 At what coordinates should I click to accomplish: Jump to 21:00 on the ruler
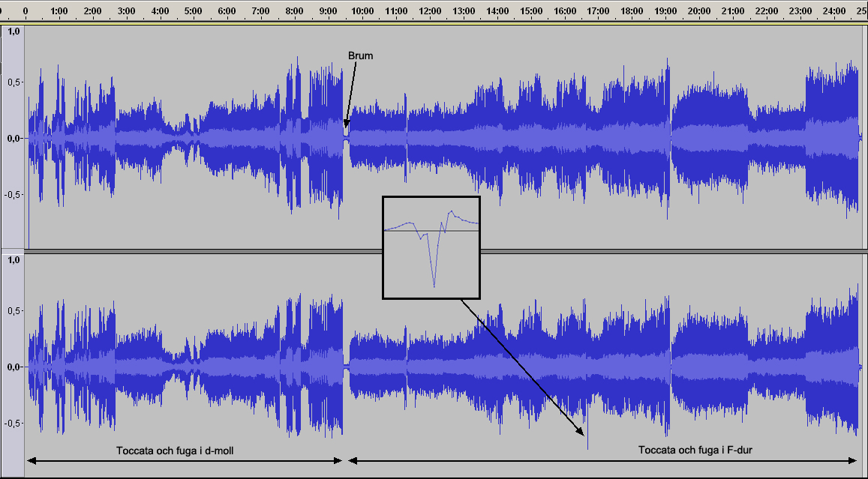coord(733,10)
